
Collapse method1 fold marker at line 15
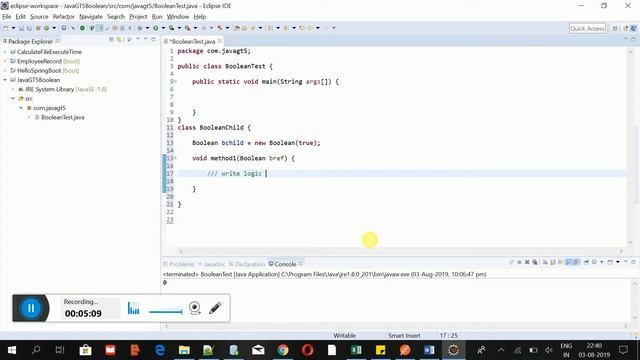[175, 158]
